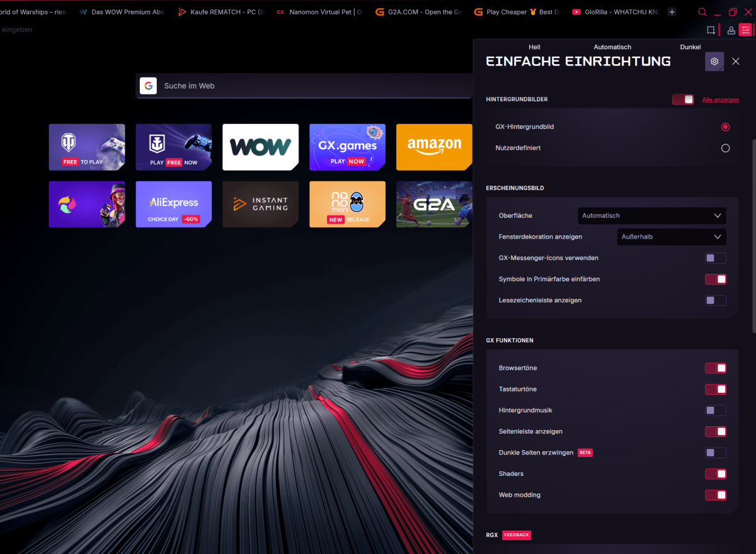Open the Amazon speed dial tile

pos(433,147)
